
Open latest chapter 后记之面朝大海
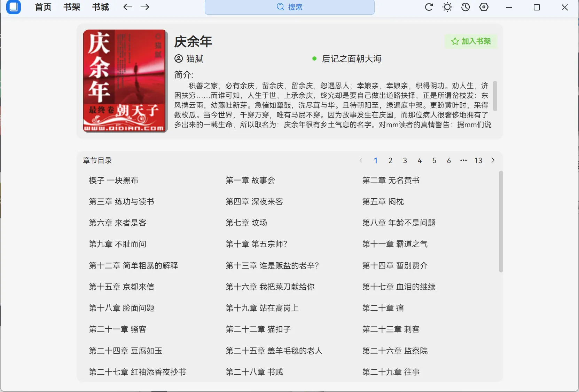pyautogui.click(x=352, y=59)
